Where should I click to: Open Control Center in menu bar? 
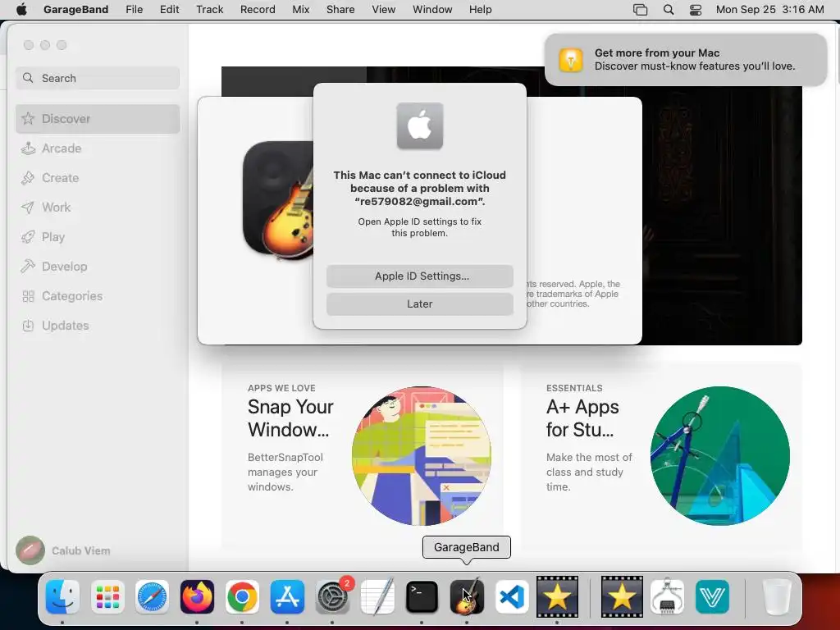[x=696, y=10]
